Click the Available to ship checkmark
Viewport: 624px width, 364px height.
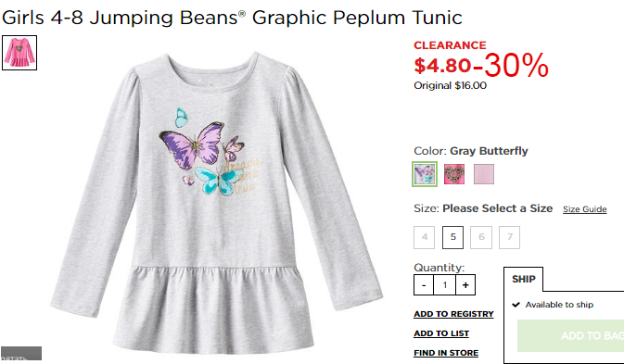pyautogui.click(x=516, y=305)
